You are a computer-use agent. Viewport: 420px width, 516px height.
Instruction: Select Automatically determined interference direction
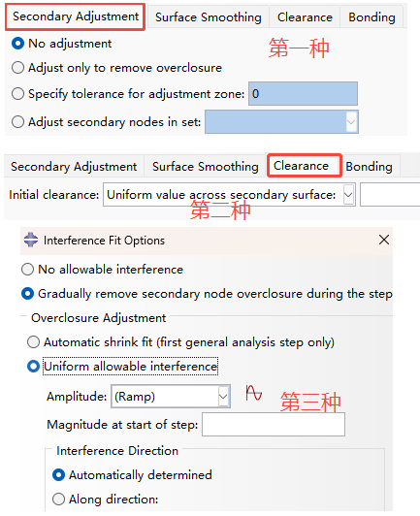[x=58, y=475]
